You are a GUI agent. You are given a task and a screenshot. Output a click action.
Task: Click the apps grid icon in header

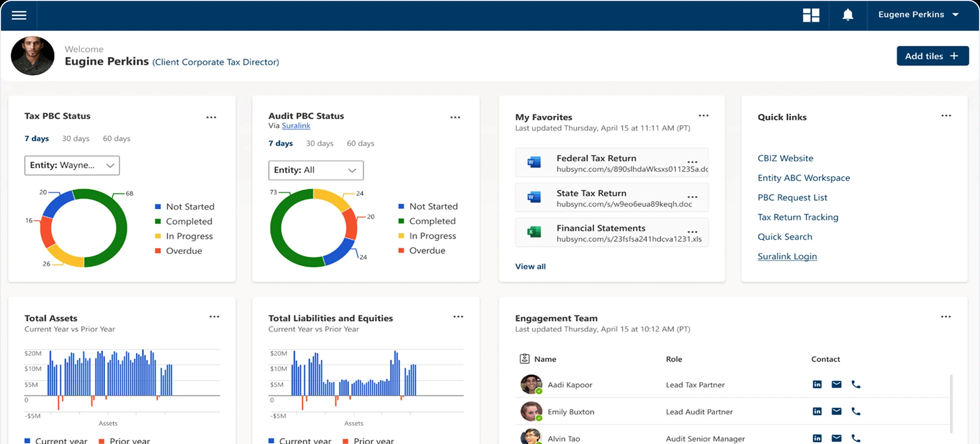(x=811, y=15)
